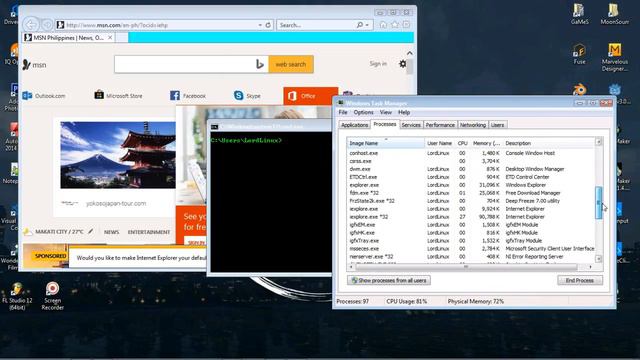Open the Help menu in Task Manager

tap(404, 112)
